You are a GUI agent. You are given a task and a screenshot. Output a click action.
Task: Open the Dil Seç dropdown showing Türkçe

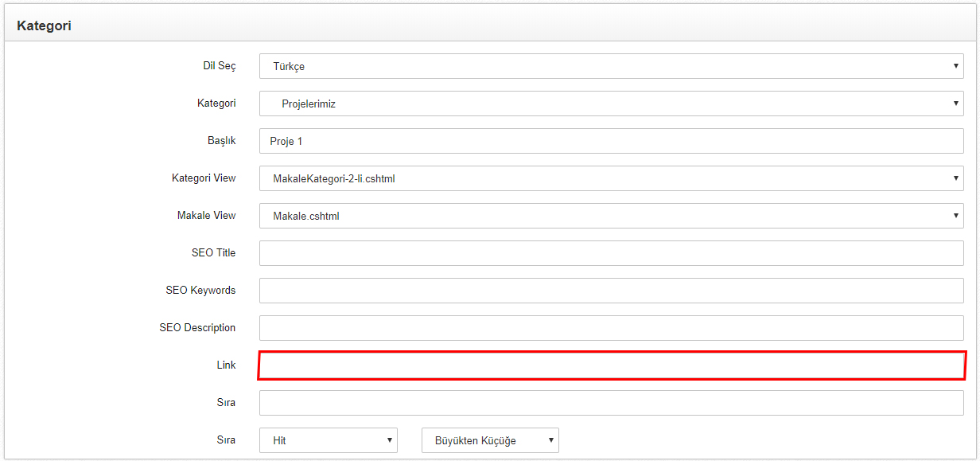coord(612,66)
